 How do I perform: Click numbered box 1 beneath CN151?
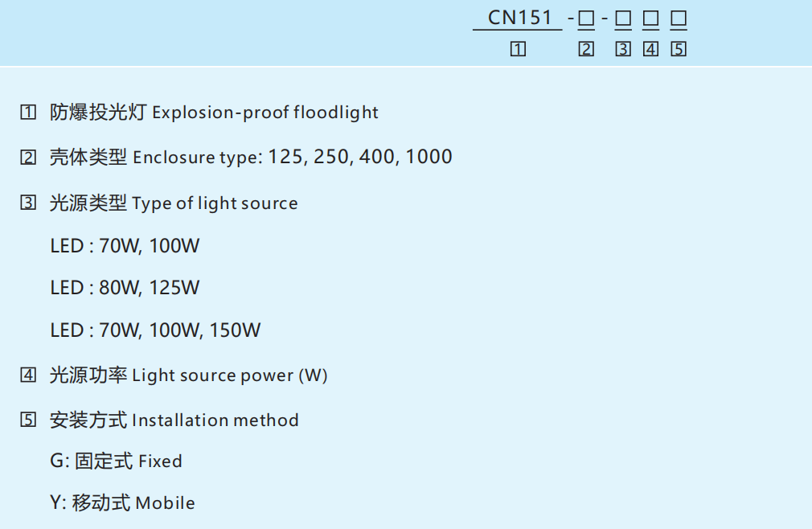[518, 49]
